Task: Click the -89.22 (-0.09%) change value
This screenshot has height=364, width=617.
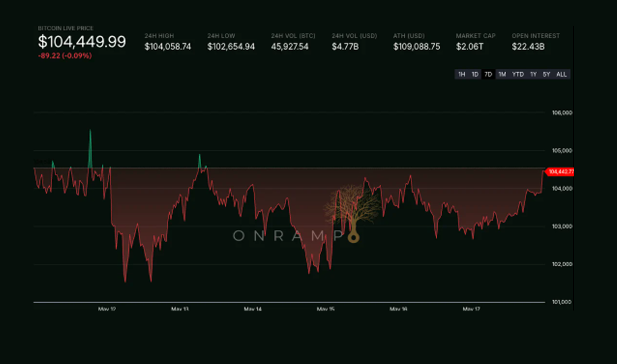Action: (x=65, y=56)
